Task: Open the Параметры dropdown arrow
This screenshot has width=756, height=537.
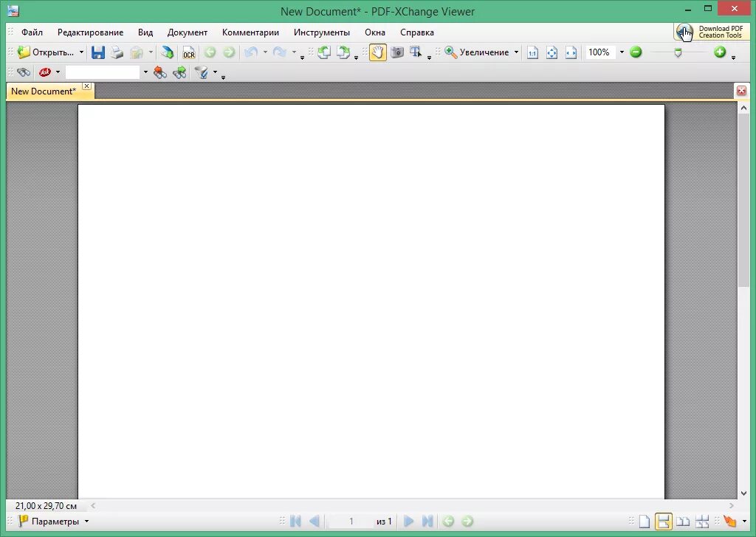Action: point(87,521)
